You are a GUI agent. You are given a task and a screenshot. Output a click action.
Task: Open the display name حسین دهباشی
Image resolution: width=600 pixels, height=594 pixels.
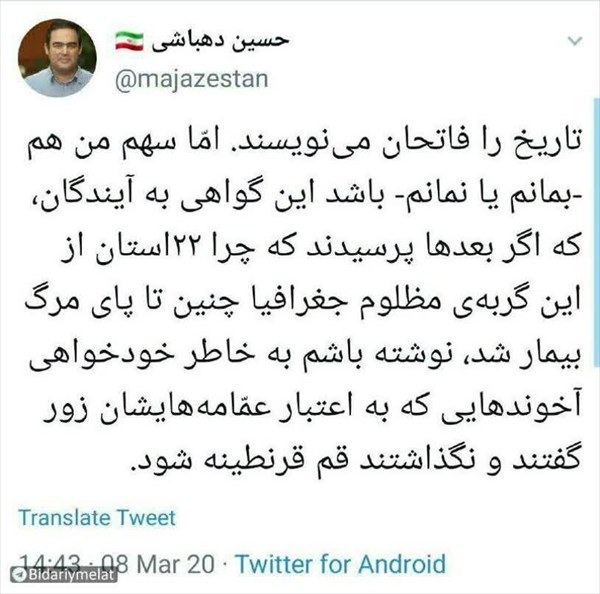tap(220, 41)
